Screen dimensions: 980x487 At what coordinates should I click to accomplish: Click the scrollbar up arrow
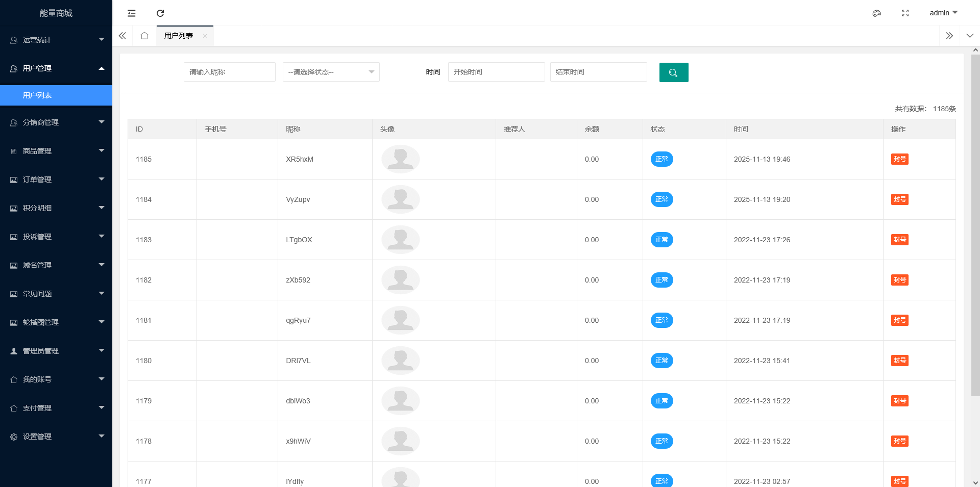[x=975, y=50]
